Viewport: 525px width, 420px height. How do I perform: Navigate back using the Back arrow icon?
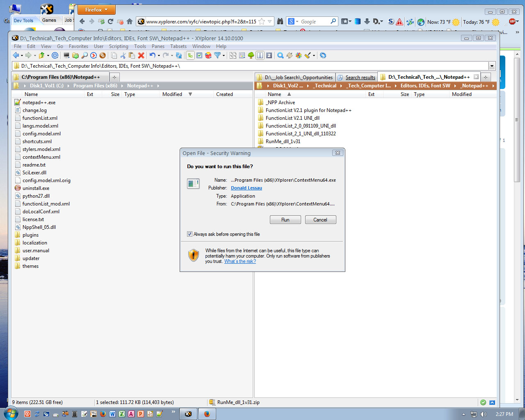click(16, 56)
